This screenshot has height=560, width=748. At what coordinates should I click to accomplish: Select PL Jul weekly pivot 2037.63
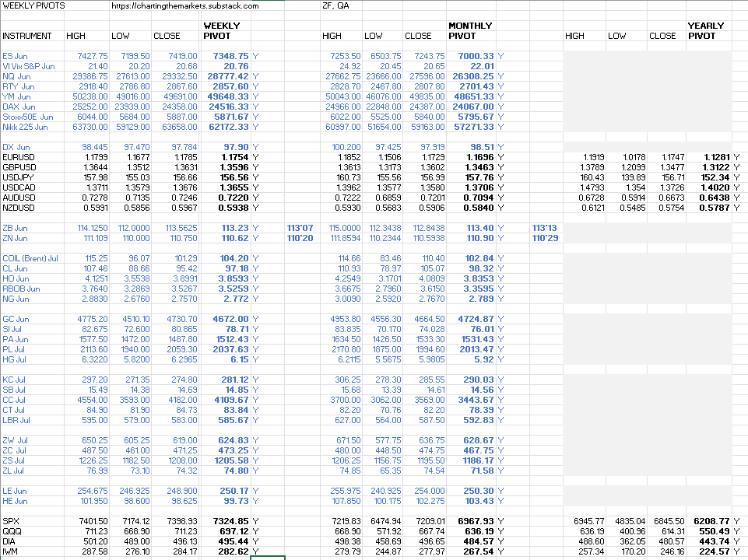pos(231,349)
